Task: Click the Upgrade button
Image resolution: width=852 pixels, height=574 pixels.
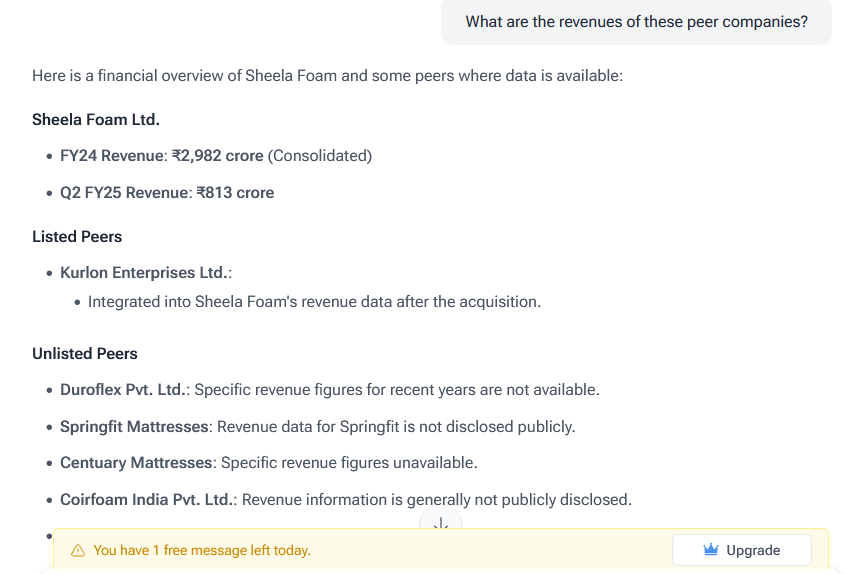Action: click(x=742, y=550)
